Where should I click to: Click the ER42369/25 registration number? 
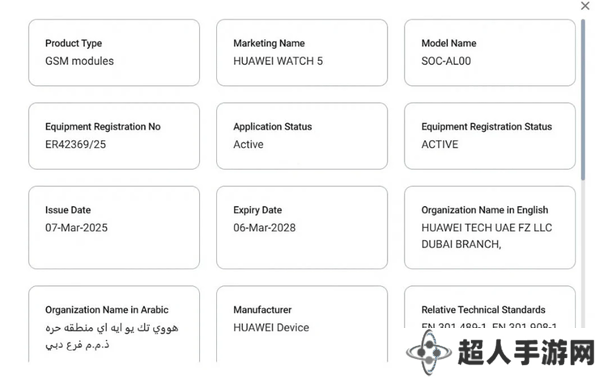click(75, 144)
